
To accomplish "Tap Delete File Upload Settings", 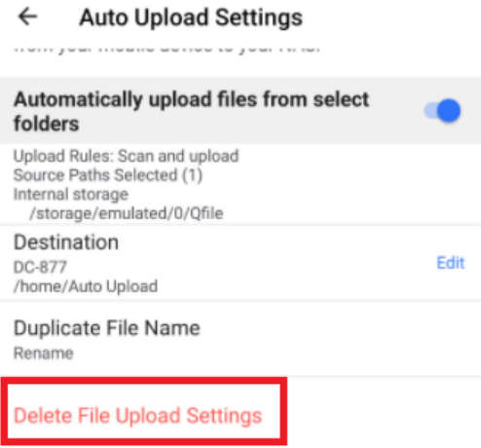I will [137, 416].
